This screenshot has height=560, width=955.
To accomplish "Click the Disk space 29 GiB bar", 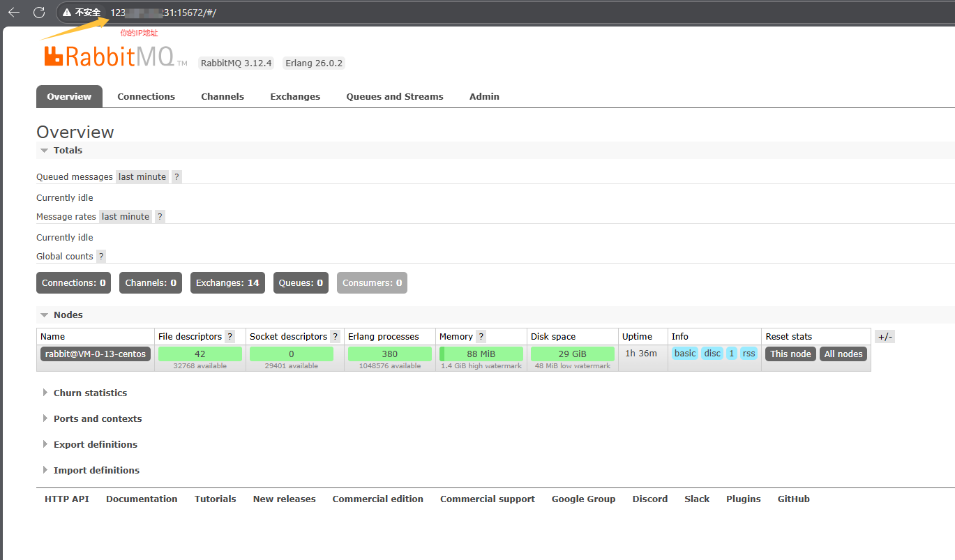I will click(x=573, y=354).
